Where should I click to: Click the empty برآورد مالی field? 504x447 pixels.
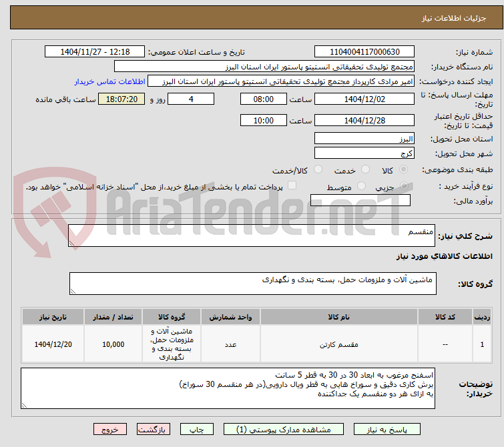tap(360, 200)
